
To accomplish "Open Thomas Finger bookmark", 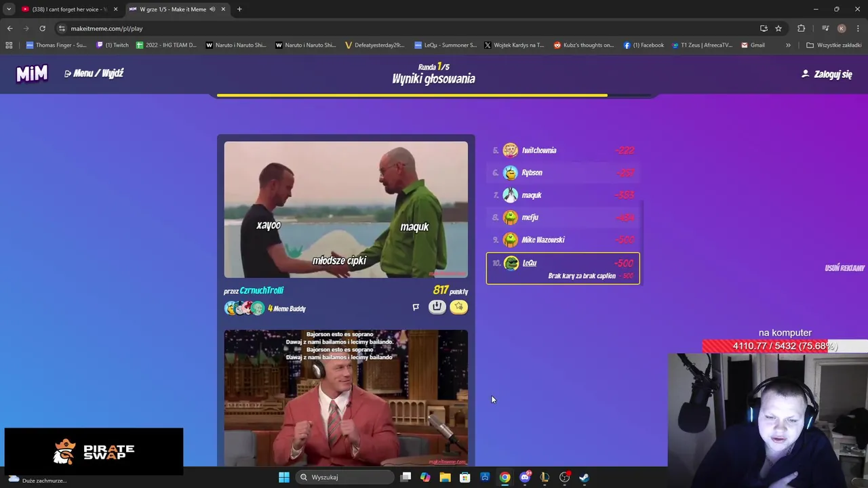I will [x=56, y=45].
